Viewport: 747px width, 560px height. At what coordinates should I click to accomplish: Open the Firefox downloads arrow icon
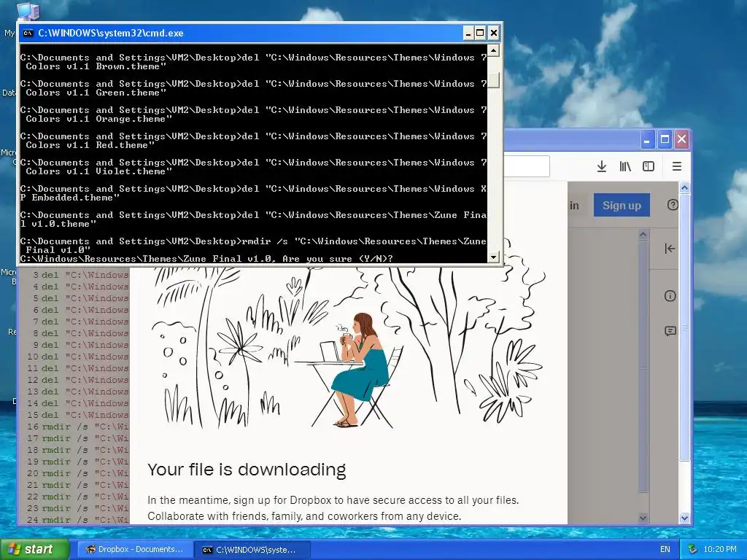[x=602, y=166]
